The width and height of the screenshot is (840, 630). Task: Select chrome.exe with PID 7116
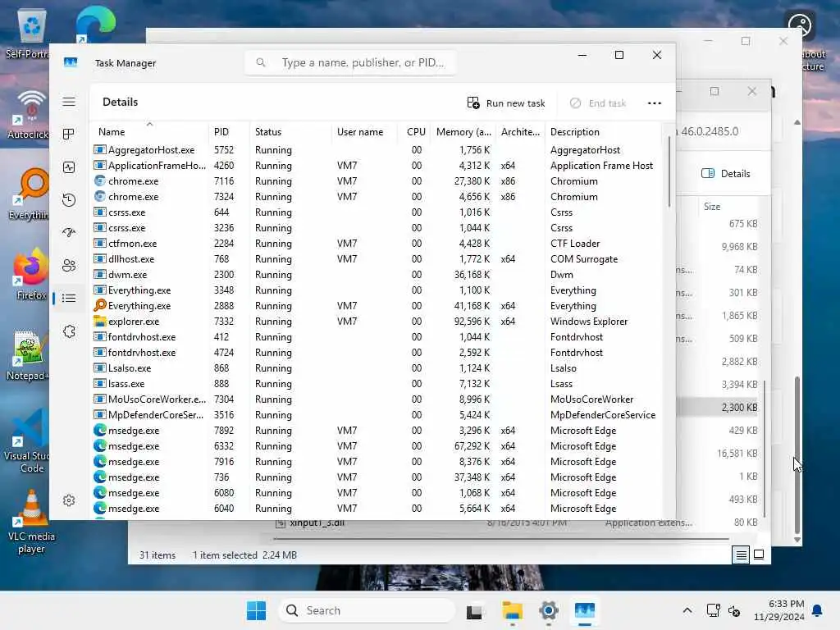click(x=377, y=181)
